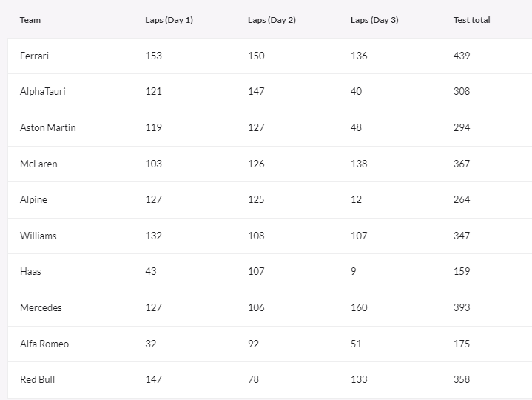
Task: Click Mercedes Day 3 laps value 160
Action: pos(359,307)
